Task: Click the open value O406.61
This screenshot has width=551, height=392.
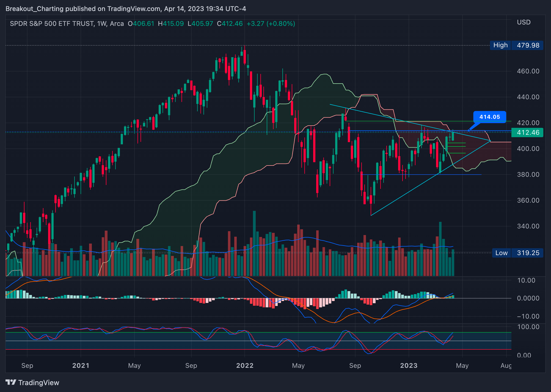Action: 141,24
